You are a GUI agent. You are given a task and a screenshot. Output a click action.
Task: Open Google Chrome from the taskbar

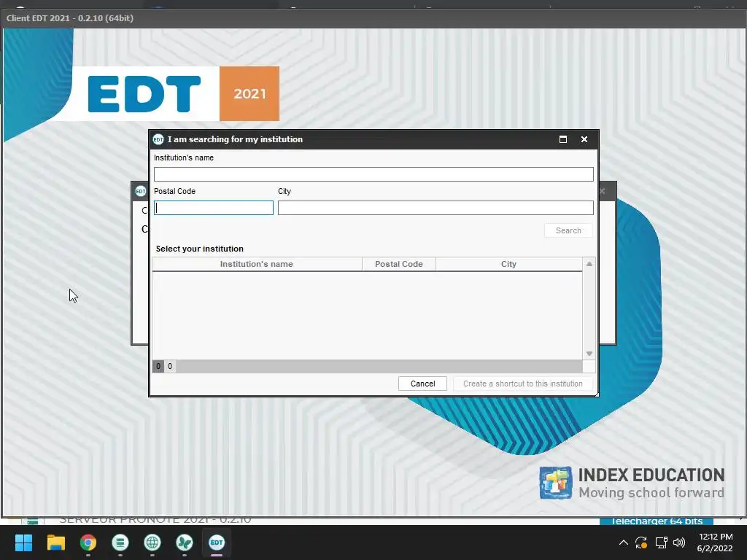pyautogui.click(x=88, y=542)
